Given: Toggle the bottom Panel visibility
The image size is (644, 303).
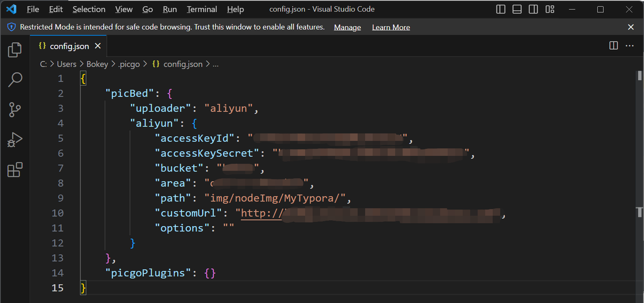Looking at the screenshot, I should tap(517, 10).
